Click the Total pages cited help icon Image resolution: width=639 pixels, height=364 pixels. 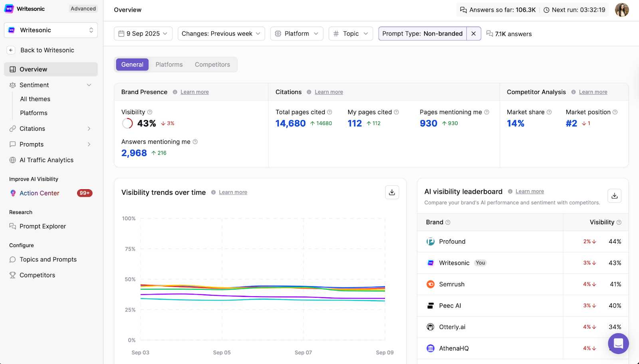[x=329, y=112]
